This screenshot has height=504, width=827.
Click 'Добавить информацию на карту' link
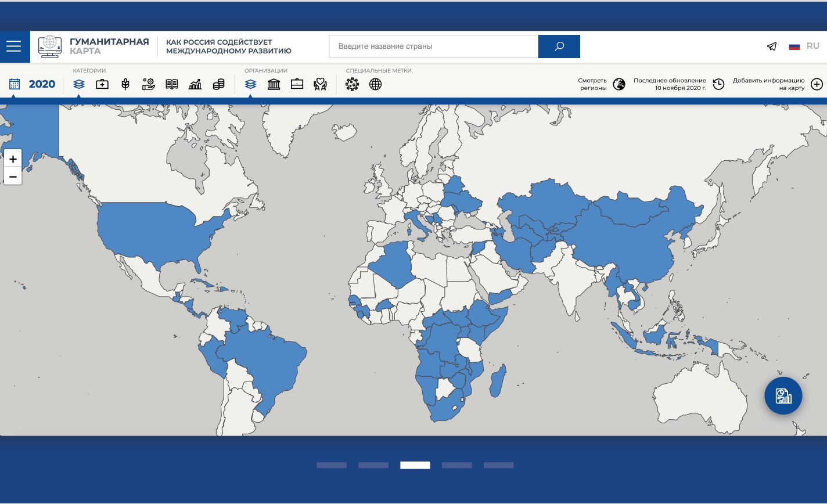point(768,84)
